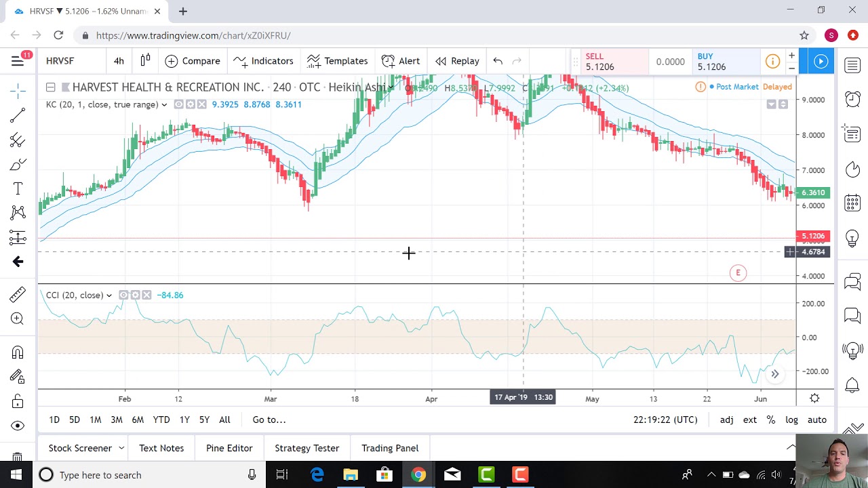Hide the CCI indicator with its eye
The height and width of the screenshot is (488, 868).
pos(123,296)
